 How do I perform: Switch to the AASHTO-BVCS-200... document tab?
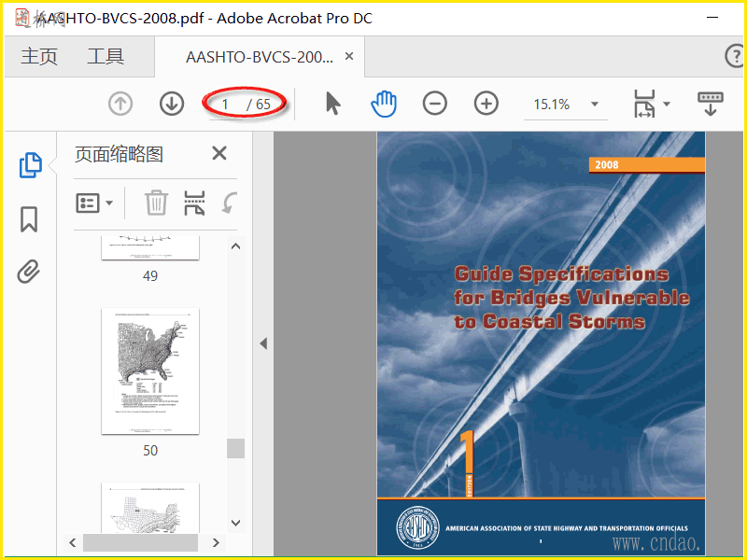pyautogui.click(x=260, y=57)
